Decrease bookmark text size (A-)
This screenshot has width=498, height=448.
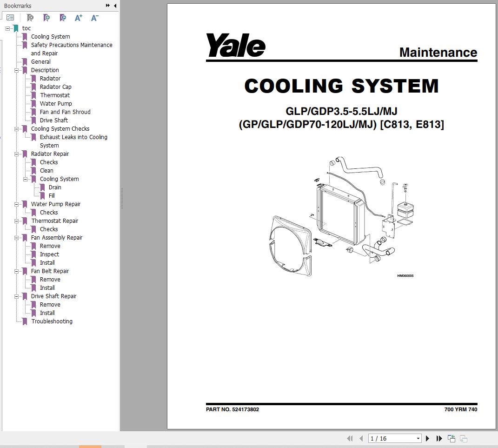95,18
